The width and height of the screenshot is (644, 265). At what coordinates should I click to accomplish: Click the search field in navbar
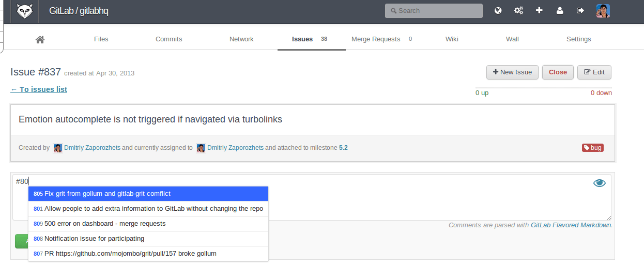434,11
